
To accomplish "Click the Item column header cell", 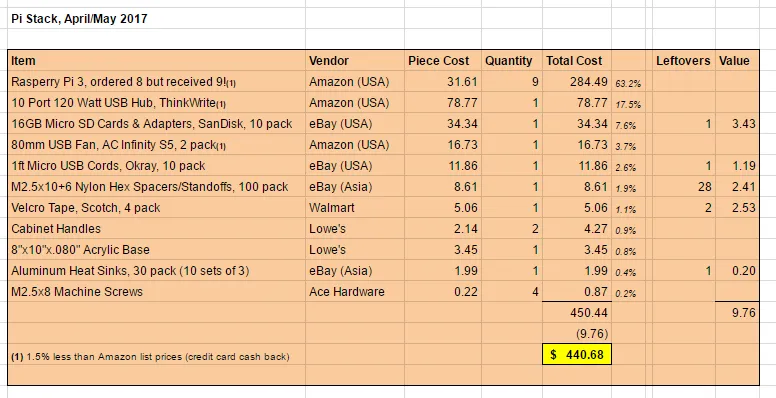I will 156,60.
